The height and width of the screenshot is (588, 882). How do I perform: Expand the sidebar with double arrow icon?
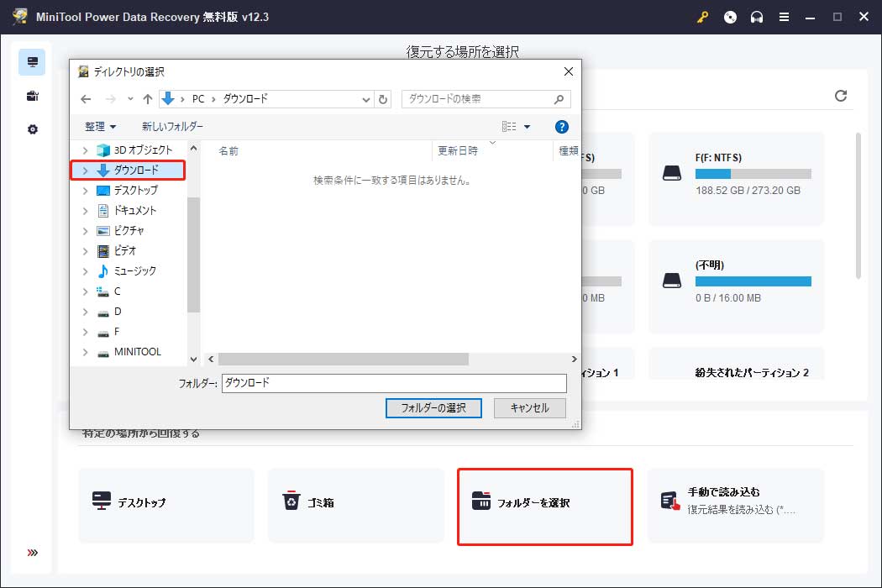[33, 553]
